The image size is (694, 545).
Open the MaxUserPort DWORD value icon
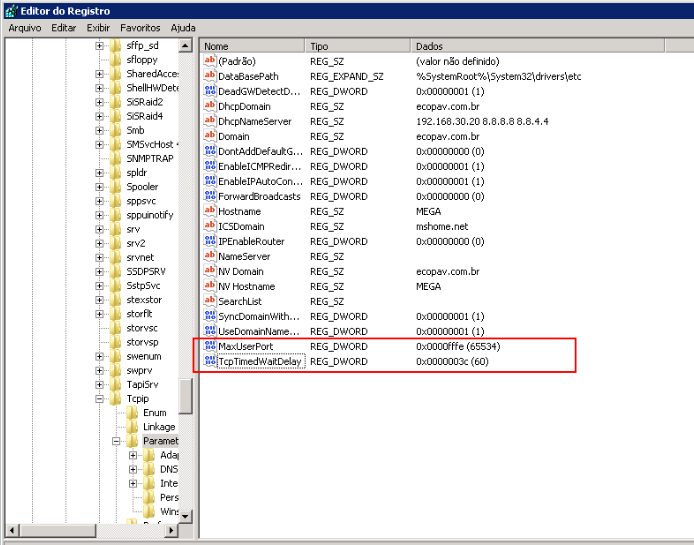[x=210, y=346]
